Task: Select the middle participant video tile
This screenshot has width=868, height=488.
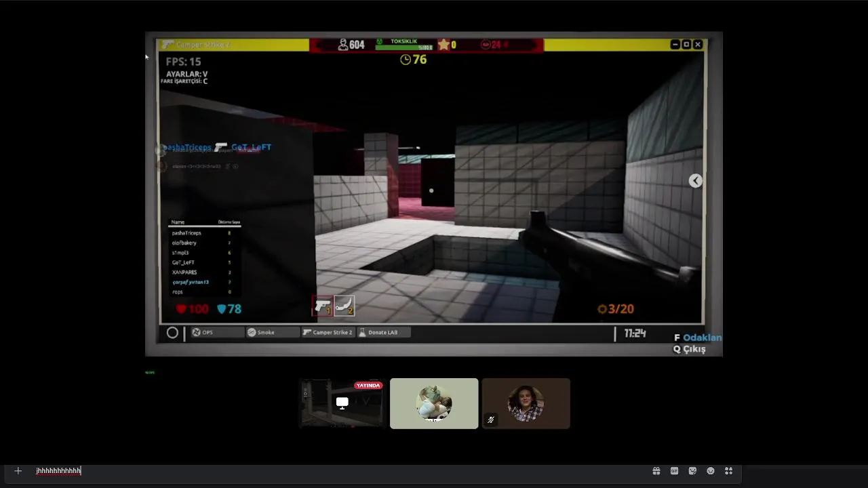Action: click(x=434, y=403)
